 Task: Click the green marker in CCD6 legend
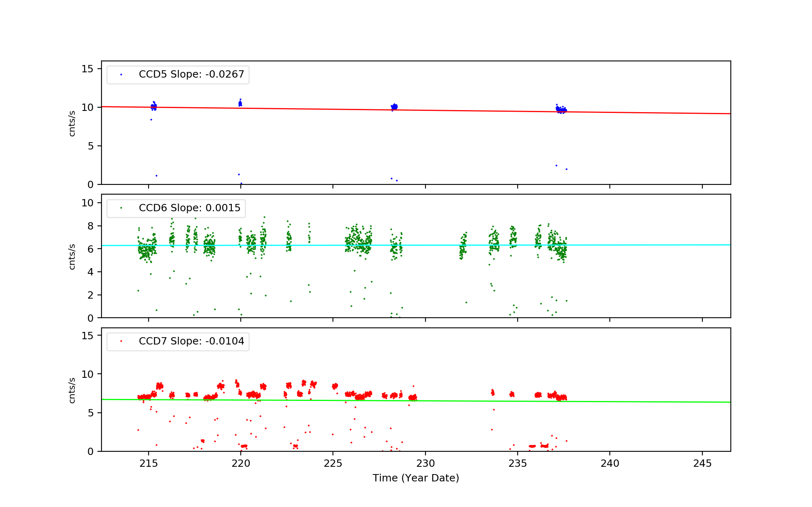[x=121, y=208]
